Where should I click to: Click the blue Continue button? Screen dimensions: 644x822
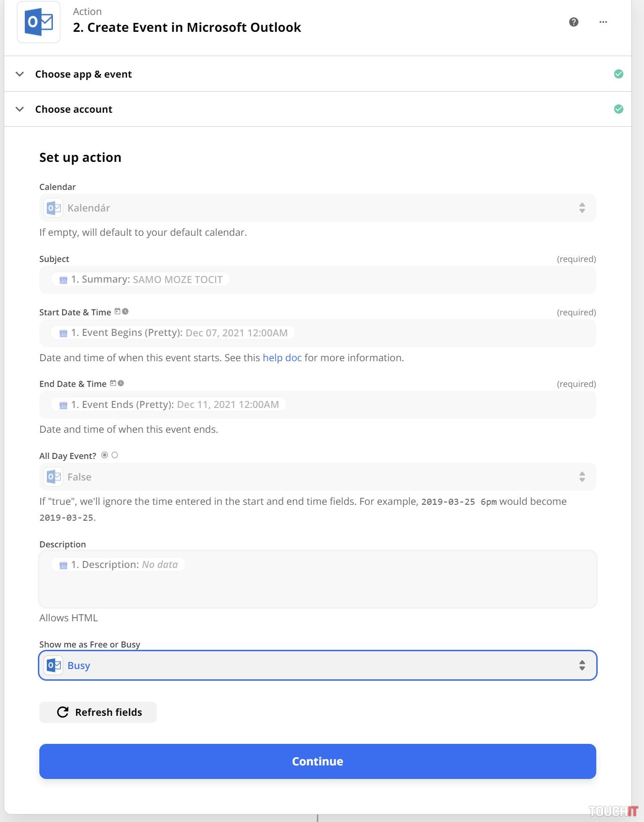[317, 761]
